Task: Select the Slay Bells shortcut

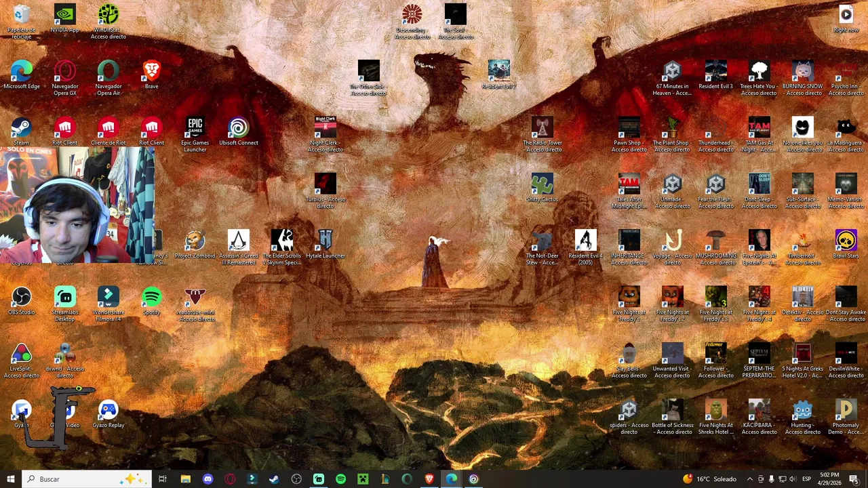Action: click(629, 361)
